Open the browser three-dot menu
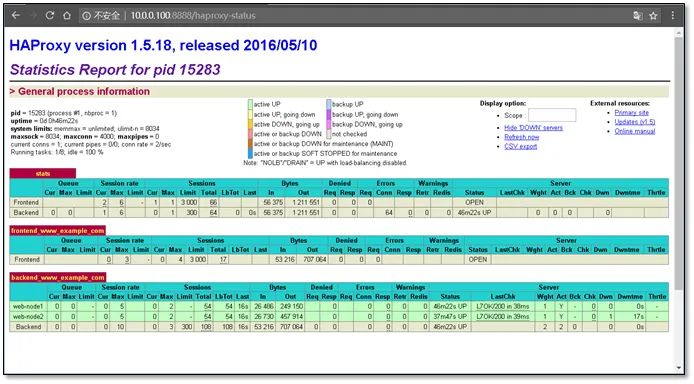694x384 pixels. point(673,15)
